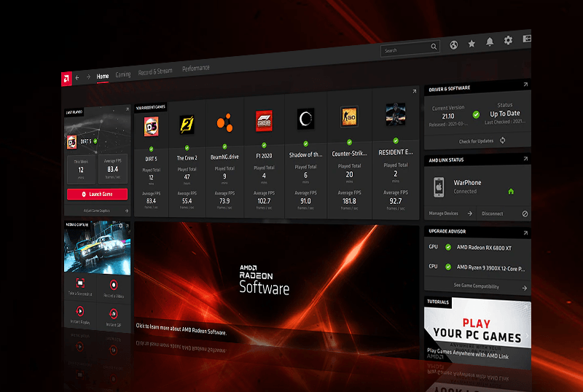This screenshot has width=583, height=392.
Task: Click See Game Compatibility link
Action: (477, 286)
